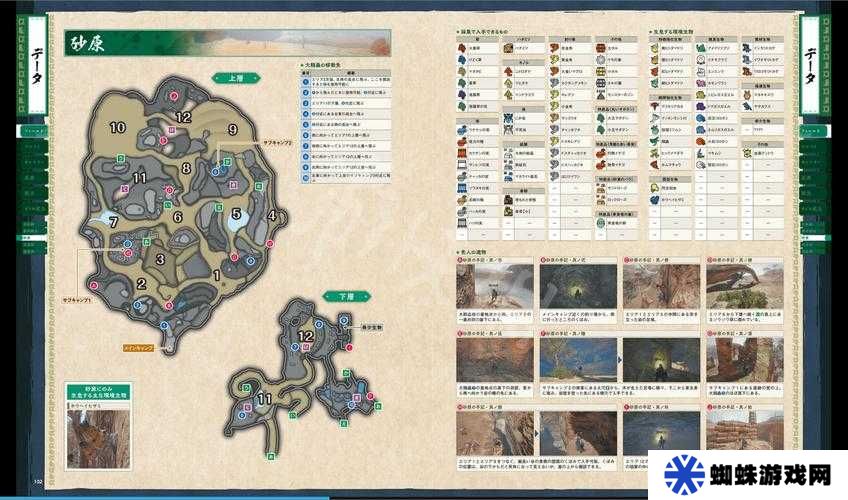Click the brown owl icon in the creature list

[747, 95]
